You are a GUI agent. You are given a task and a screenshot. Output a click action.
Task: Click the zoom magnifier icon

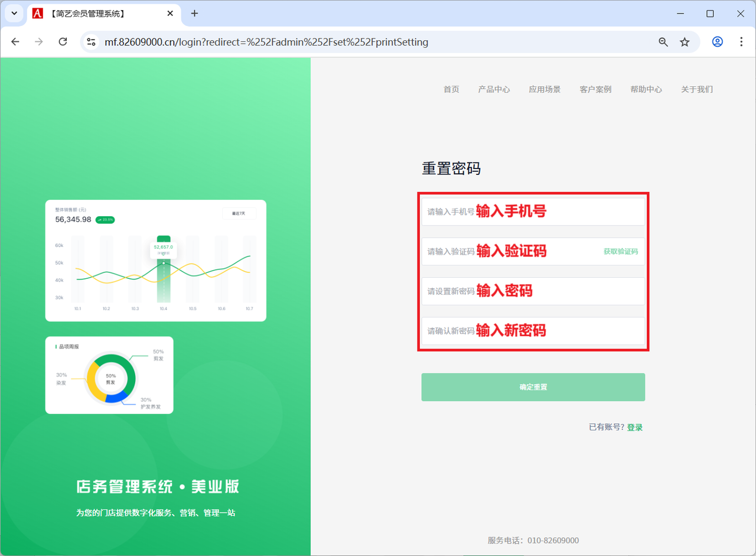[x=663, y=42]
